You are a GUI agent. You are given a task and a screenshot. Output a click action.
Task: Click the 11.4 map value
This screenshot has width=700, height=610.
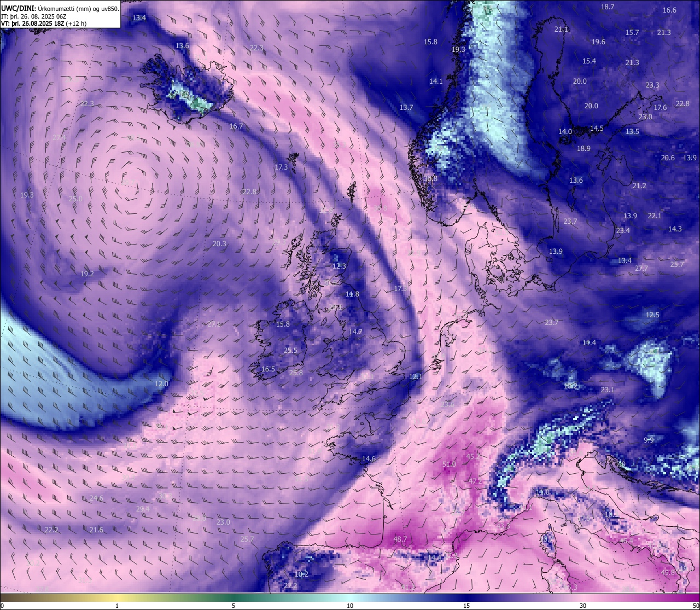click(x=589, y=343)
